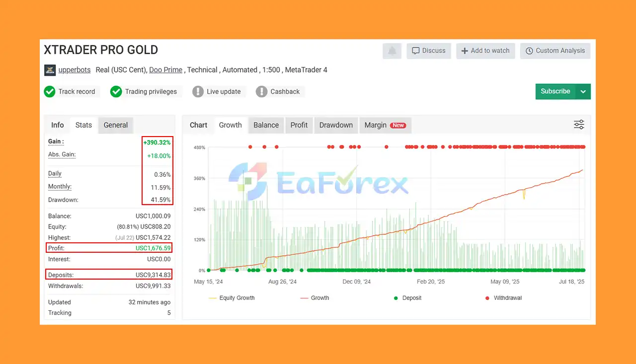Toggle Equity Growth legend series
The height and width of the screenshot is (364, 636).
(232, 298)
